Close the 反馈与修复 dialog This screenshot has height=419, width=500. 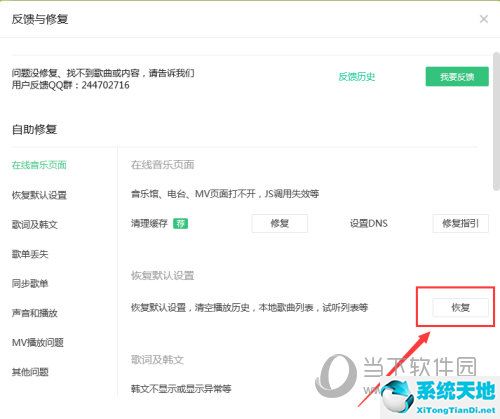[484, 19]
